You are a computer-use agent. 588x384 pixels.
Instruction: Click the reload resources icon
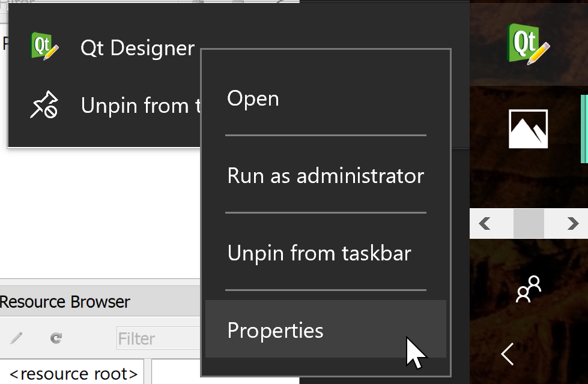point(56,338)
